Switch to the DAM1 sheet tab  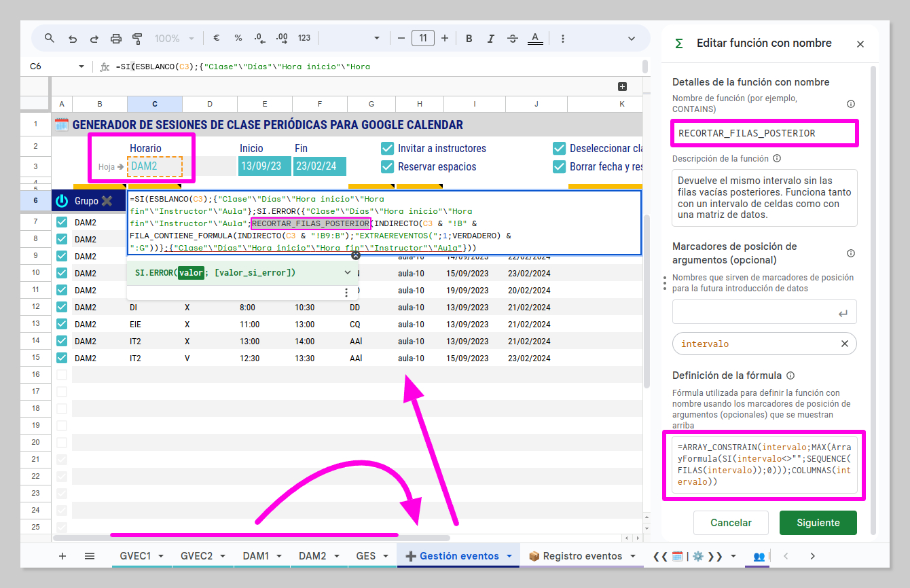click(x=256, y=556)
